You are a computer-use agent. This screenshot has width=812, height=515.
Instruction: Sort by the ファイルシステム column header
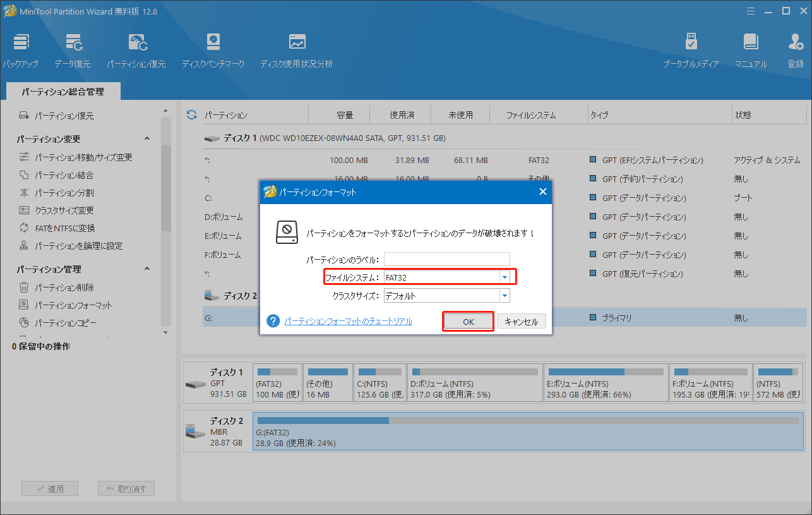pyautogui.click(x=539, y=115)
